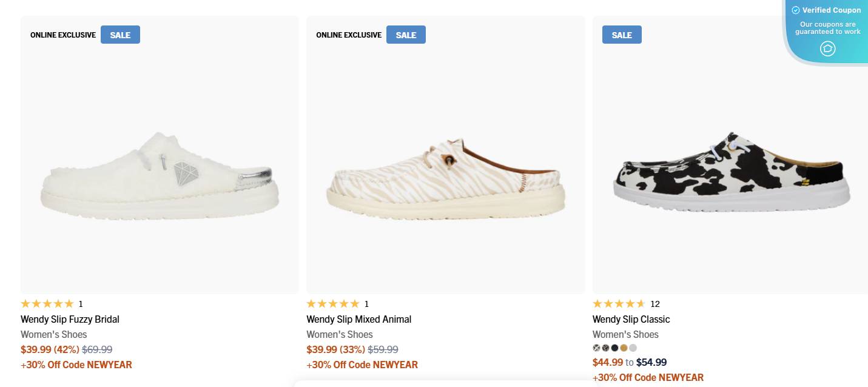
Task: Click the coupon graduation-cap icon on the coupon banner
Action: (827, 49)
